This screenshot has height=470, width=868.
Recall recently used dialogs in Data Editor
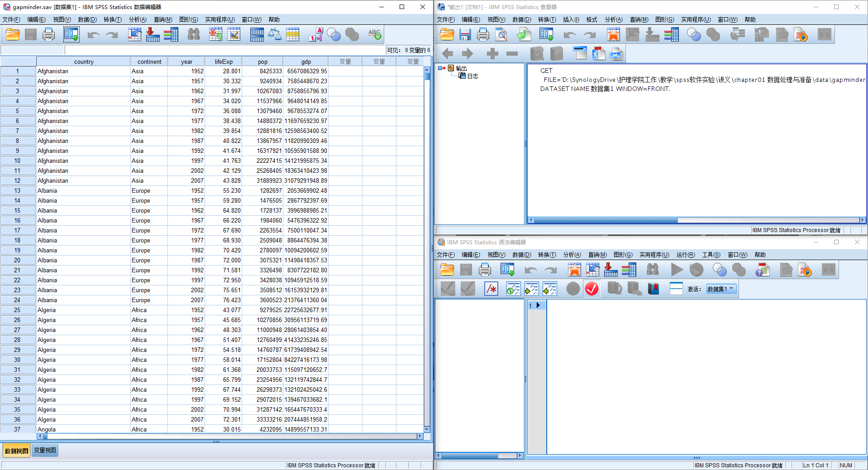pyautogui.click(x=71, y=34)
